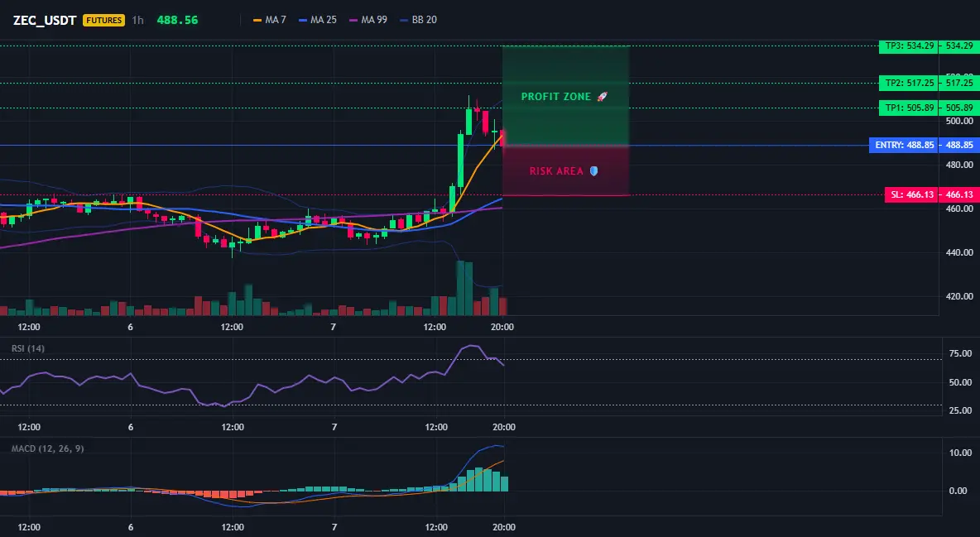This screenshot has width=980, height=537.
Task: Click the 488.85 price axis tag
Action: point(959,145)
